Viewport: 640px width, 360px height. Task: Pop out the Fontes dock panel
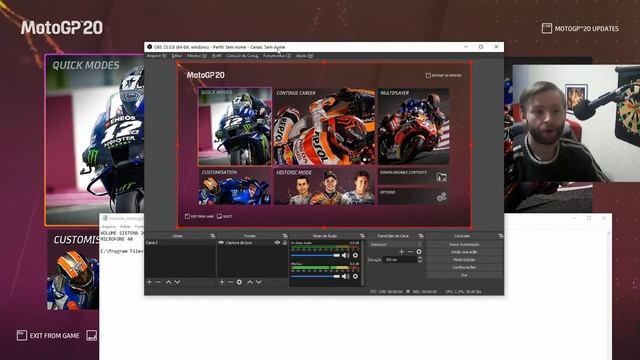click(285, 236)
